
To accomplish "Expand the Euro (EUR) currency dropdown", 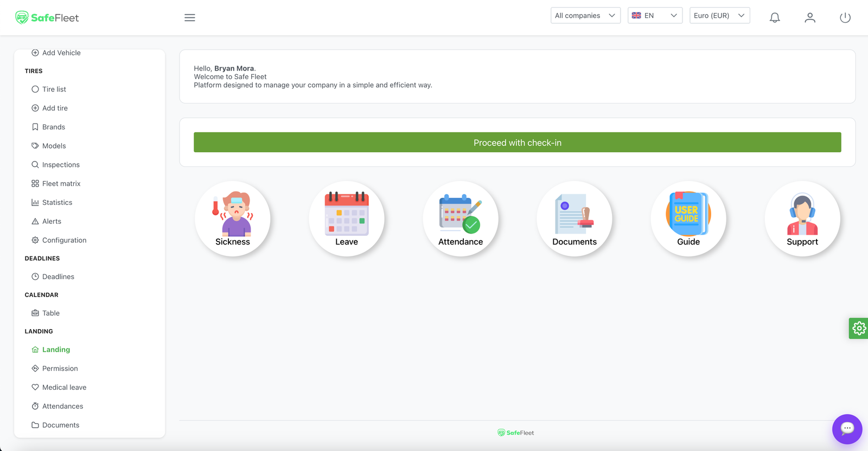I will click(x=719, y=16).
